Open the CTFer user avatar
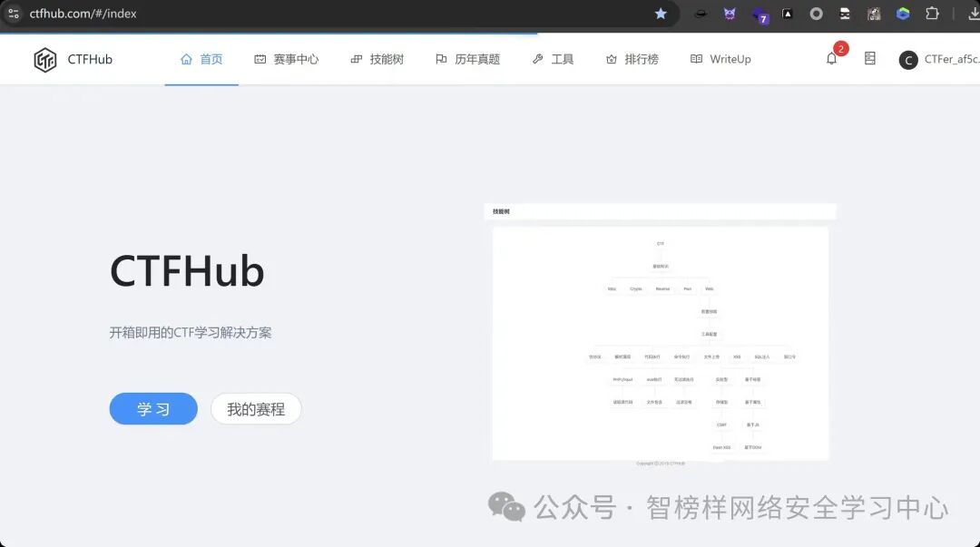This screenshot has height=547, width=980. coord(908,60)
